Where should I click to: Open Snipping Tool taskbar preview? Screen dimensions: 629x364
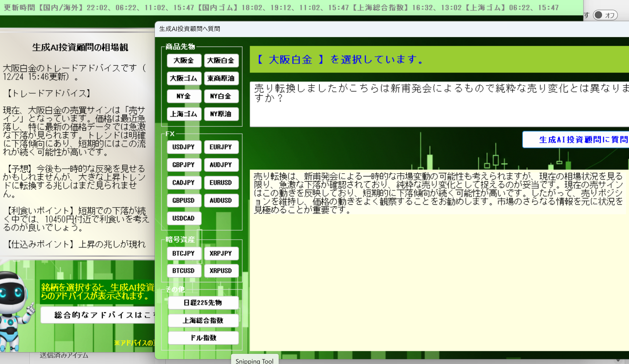tap(255, 359)
